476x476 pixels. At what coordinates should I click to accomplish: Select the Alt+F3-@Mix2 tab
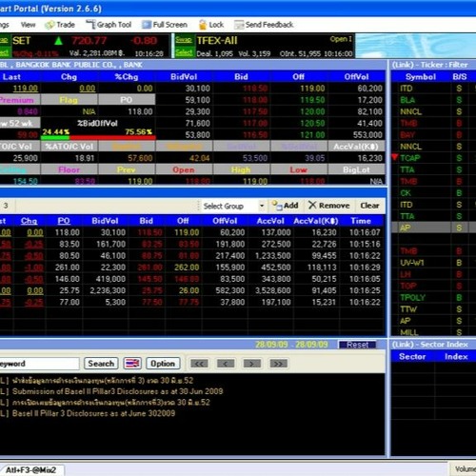coord(31,470)
